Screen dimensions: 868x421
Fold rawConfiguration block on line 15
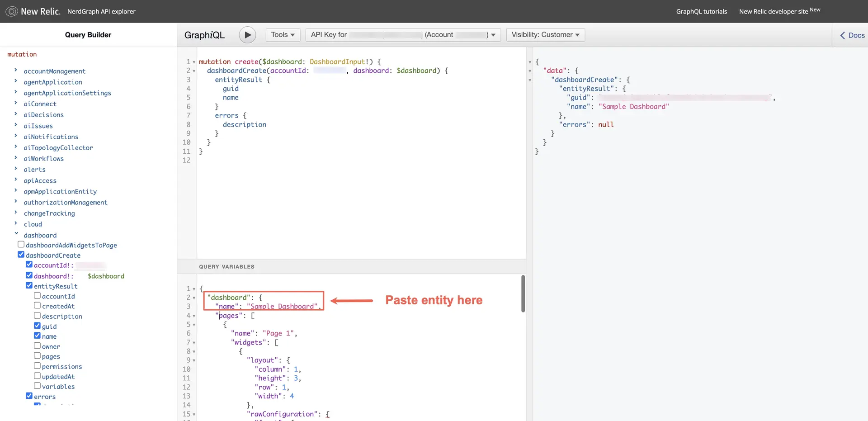tap(194, 414)
